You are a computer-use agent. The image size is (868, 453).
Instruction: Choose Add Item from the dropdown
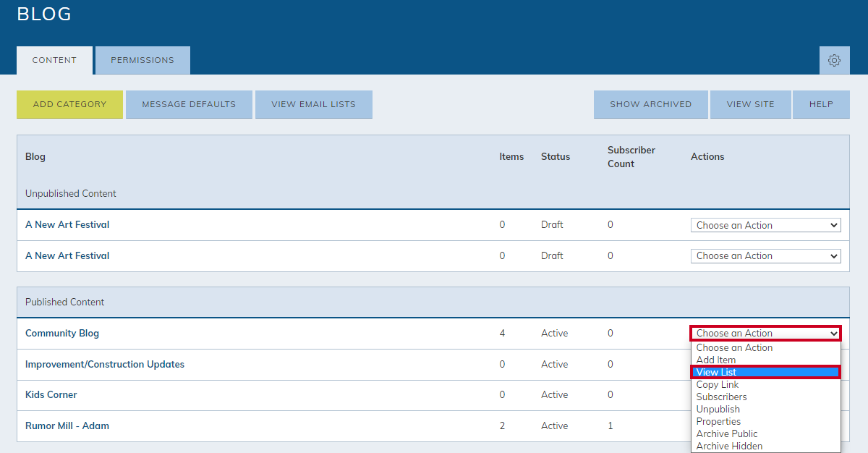(766, 360)
